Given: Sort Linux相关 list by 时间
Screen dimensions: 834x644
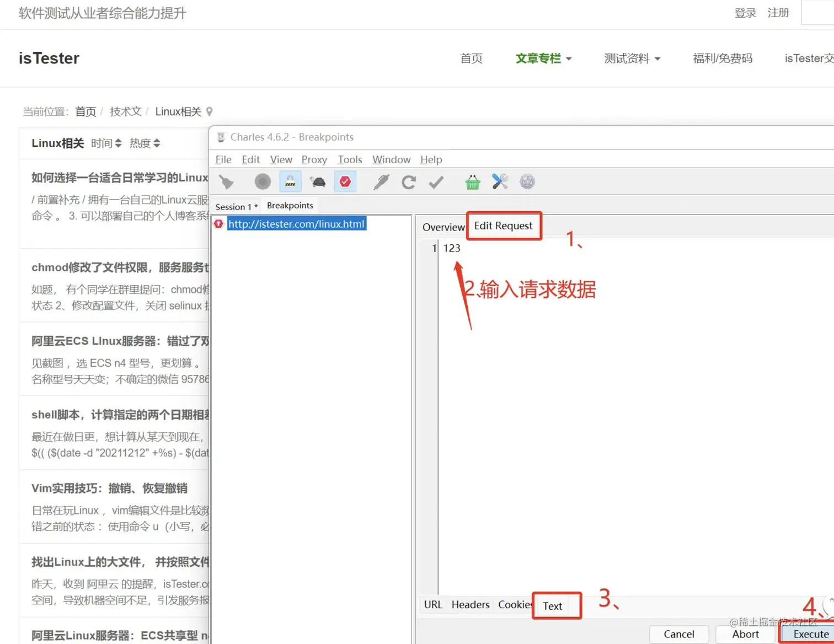Looking at the screenshot, I should tap(106, 143).
